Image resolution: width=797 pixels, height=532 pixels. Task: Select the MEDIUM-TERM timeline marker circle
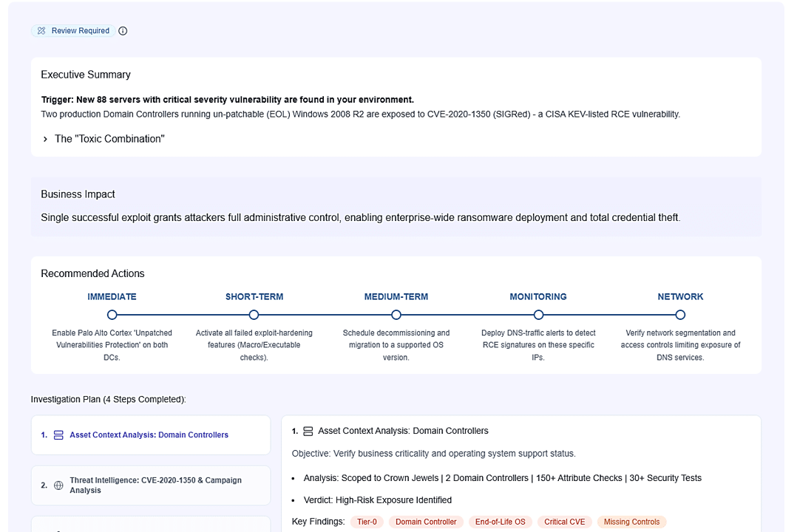(396, 315)
